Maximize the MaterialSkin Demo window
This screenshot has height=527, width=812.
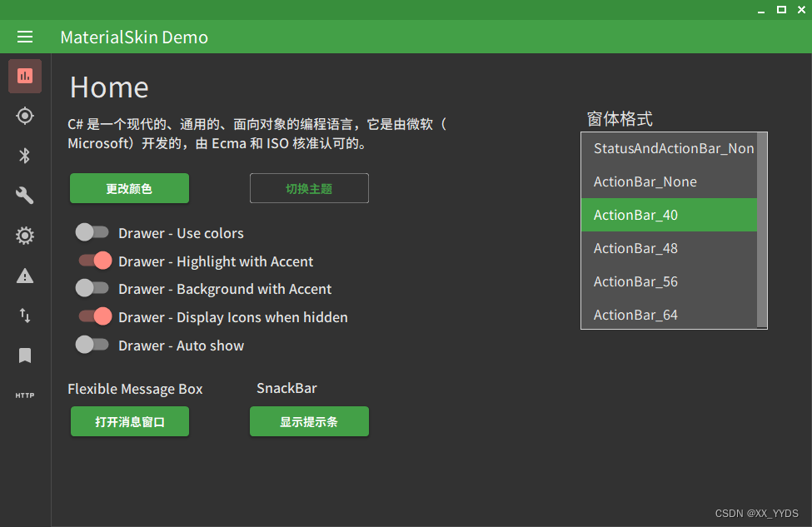[781, 10]
